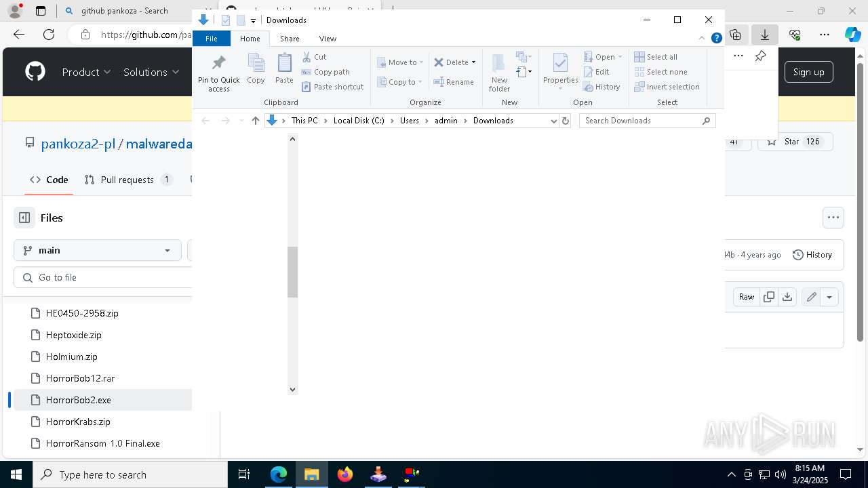
Task: Click the GitHub logo in browser
Action: coord(35,72)
